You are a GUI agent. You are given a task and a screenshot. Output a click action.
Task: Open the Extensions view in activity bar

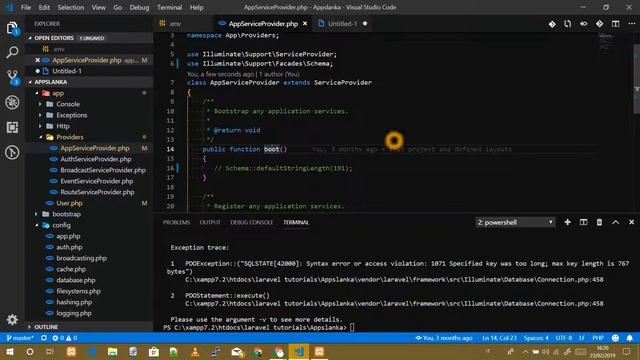coord(12,127)
